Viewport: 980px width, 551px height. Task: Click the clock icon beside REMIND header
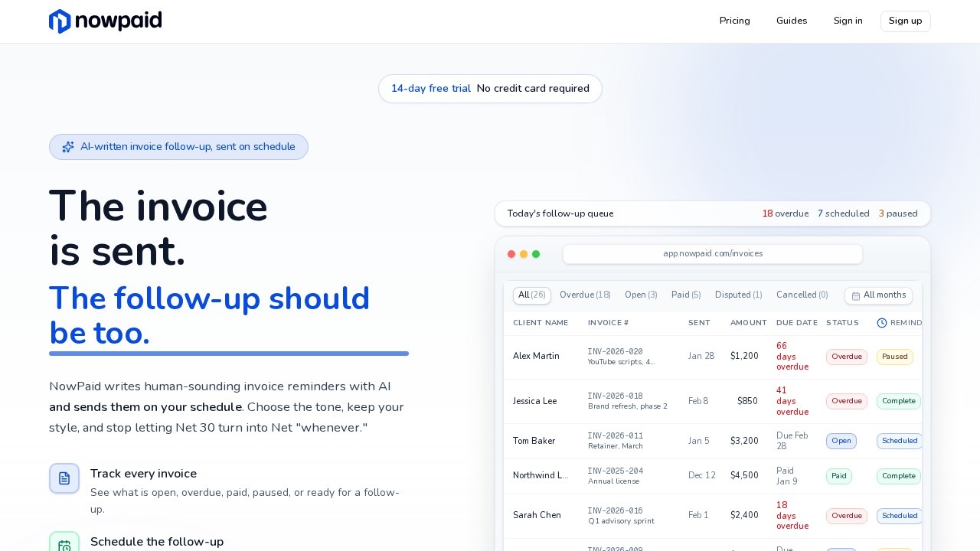[x=882, y=323]
